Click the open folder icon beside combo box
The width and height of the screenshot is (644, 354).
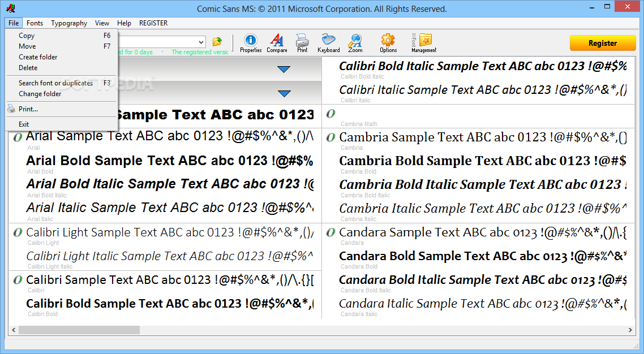coord(217,41)
